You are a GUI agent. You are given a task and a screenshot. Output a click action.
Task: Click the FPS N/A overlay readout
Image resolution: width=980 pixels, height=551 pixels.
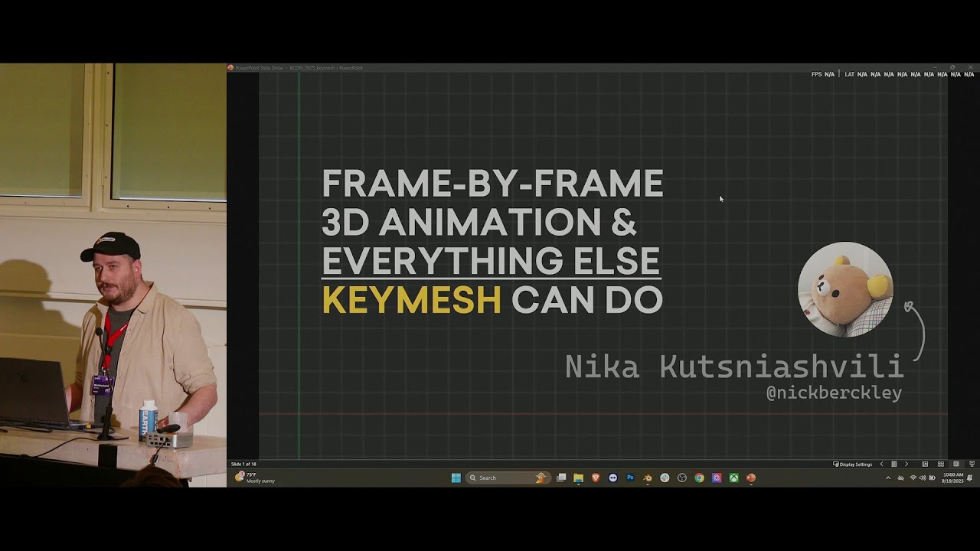(x=823, y=74)
